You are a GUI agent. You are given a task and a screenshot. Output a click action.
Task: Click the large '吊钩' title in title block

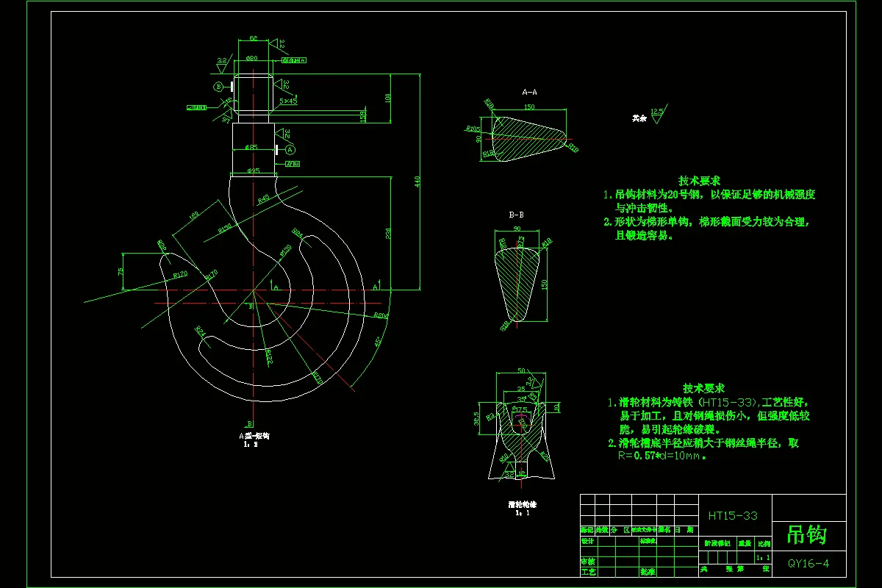pyautogui.click(x=806, y=534)
